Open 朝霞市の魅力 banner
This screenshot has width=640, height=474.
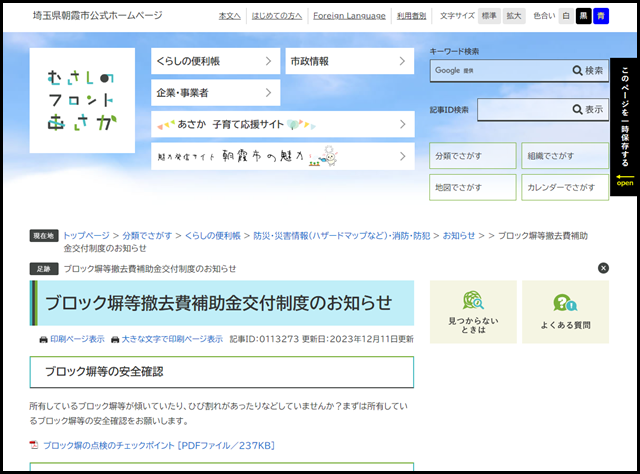282,156
